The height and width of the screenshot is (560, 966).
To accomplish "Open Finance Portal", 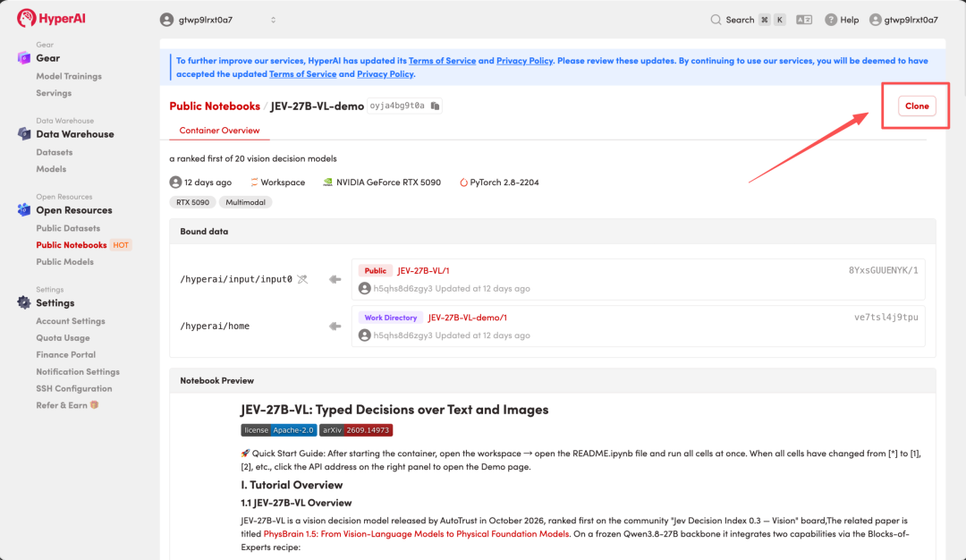I will click(66, 355).
